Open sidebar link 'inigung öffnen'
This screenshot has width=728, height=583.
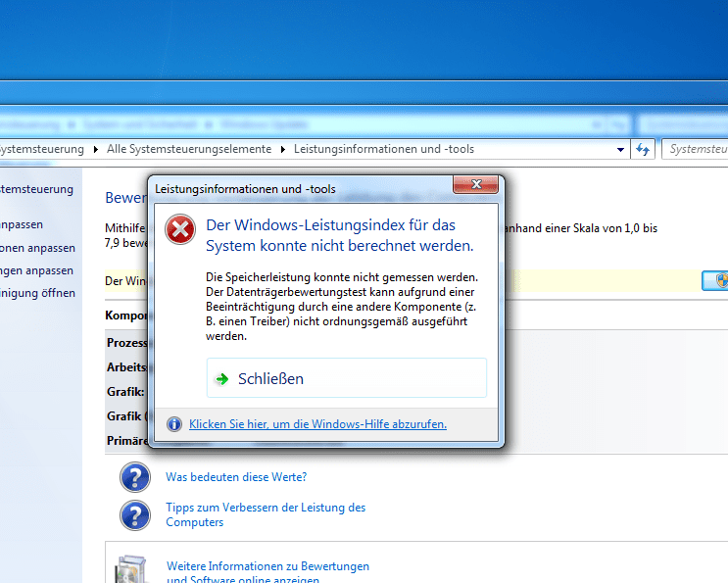(x=37, y=293)
